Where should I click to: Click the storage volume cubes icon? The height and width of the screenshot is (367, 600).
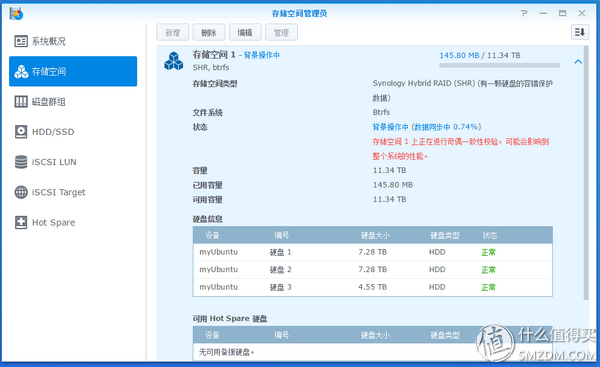(174, 61)
